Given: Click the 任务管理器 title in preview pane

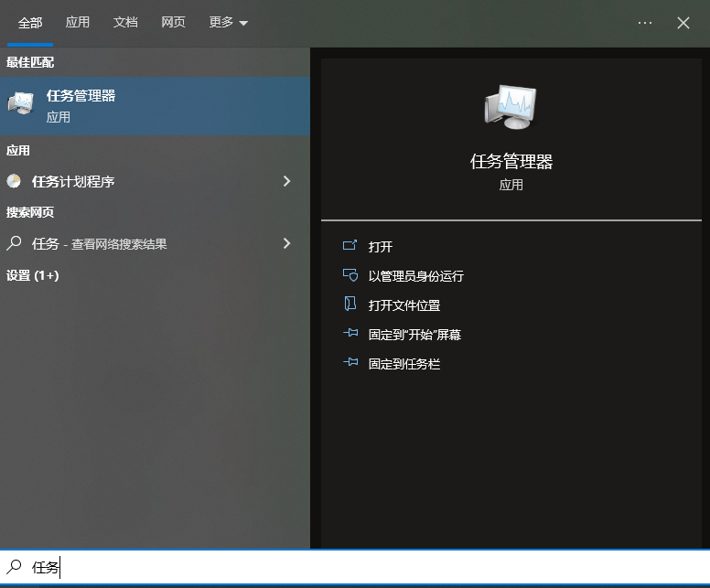Looking at the screenshot, I should click(511, 162).
